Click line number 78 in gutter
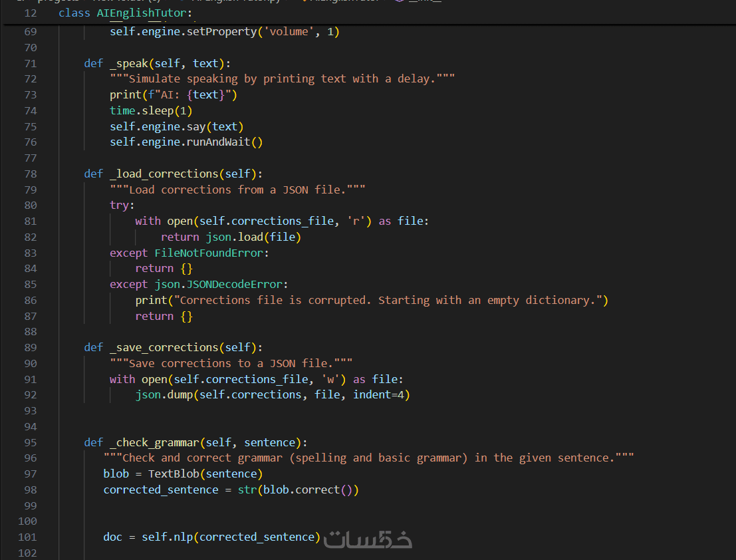736x560 pixels. pos(31,174)
